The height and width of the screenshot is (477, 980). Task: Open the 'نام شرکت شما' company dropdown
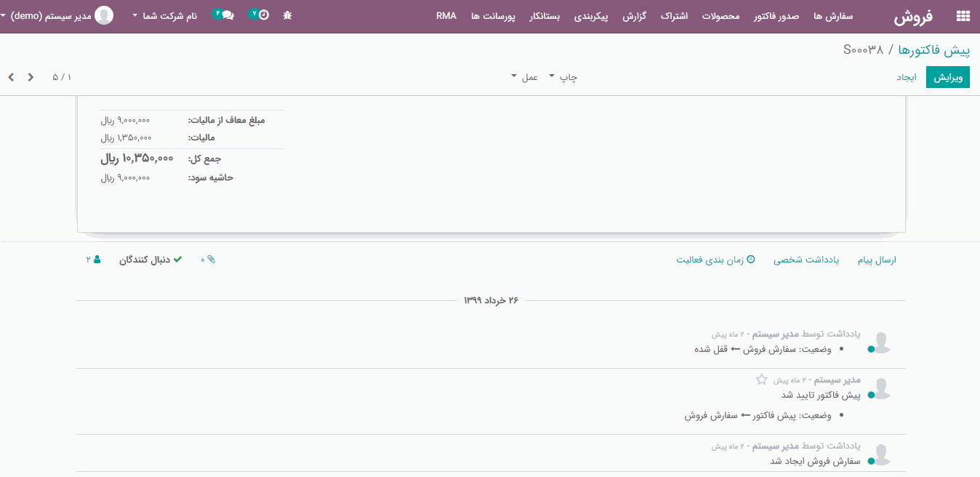[x=165, y=15]
